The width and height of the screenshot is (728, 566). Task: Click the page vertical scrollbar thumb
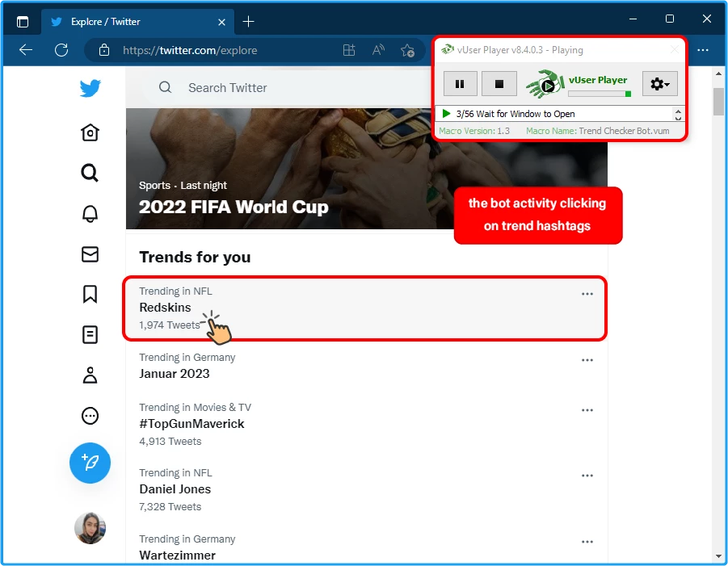click(x=719, y=101)
